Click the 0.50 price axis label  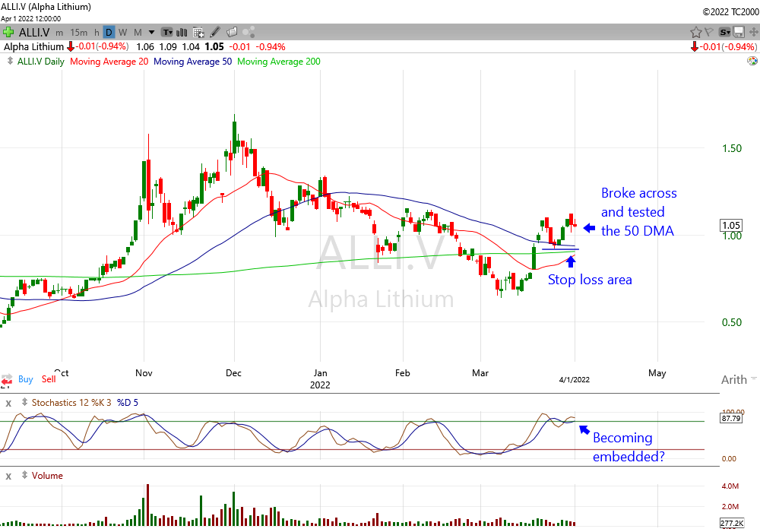[x=732, y=323]
